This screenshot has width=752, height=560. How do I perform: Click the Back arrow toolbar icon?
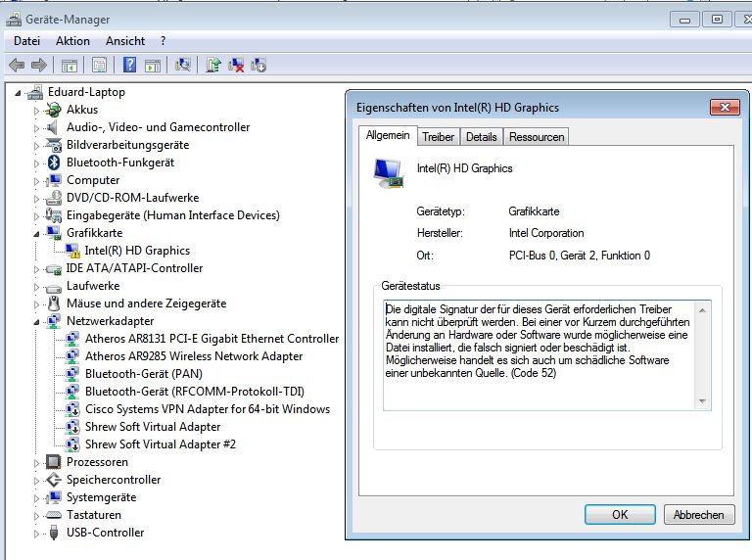(x=17, y=65)
